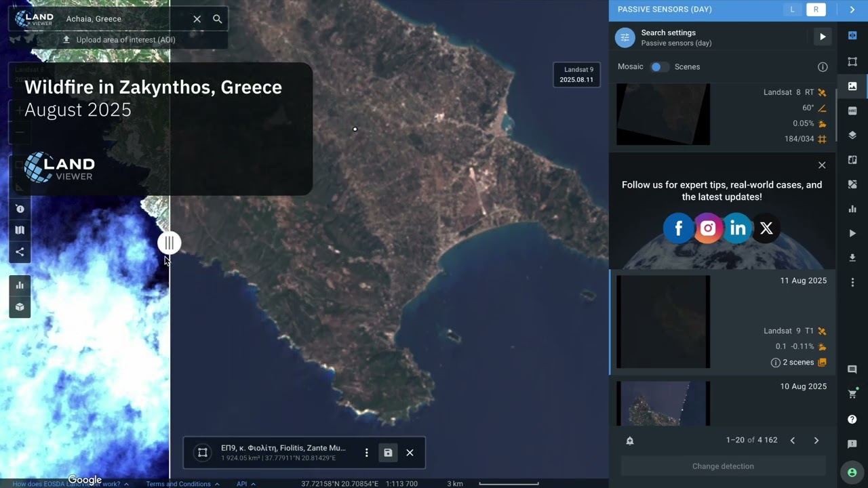
Task: Open the split-view comparison slider tool
Action: 852,35
